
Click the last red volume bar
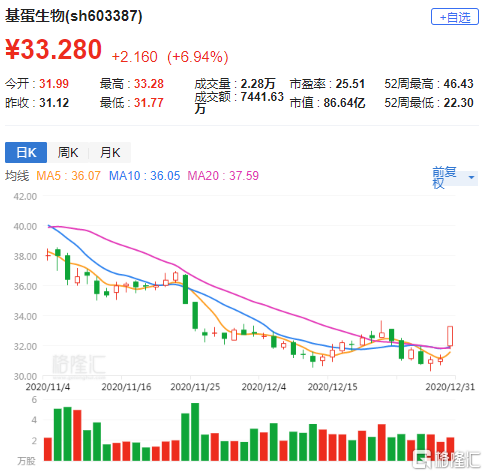[x=450, y=449]
